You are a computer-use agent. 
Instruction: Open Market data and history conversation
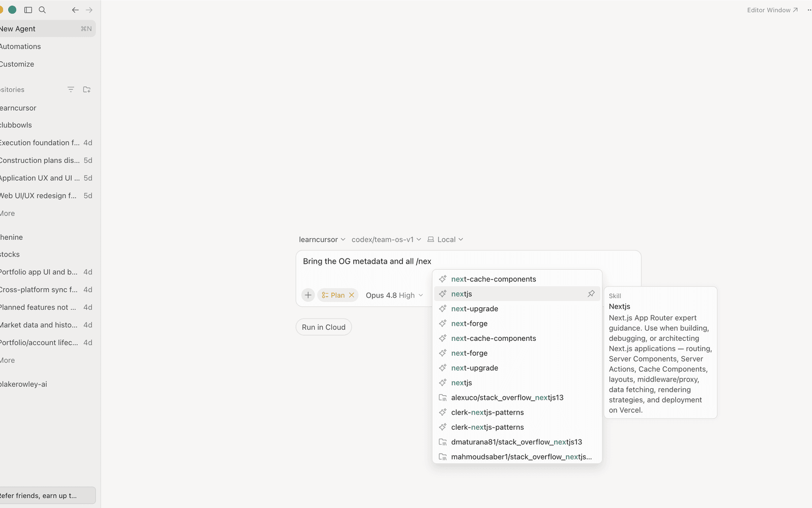(48, 325)
